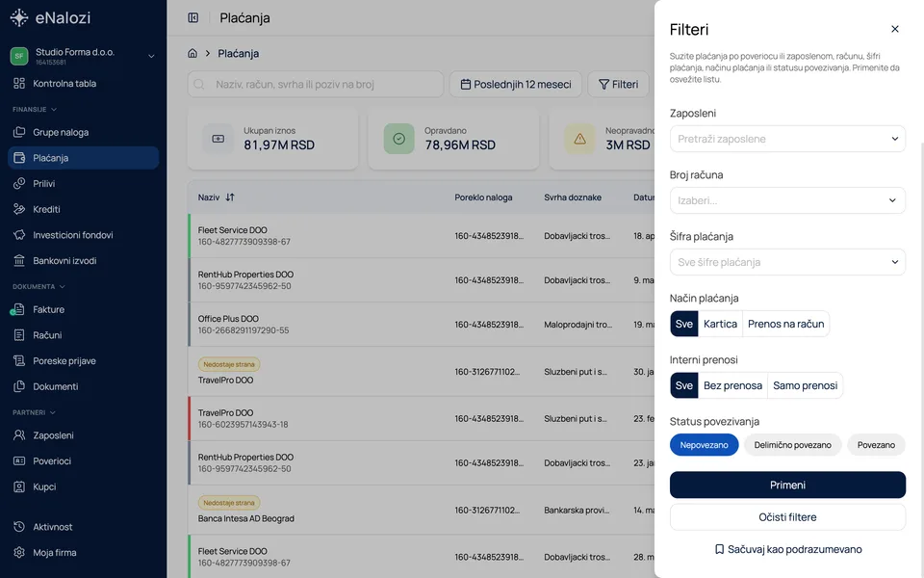The height and width of the screenshot is (578, 924).
Task: Open Aktivnost history in sidebar
Action: pyautogui.click(x=83, y=527)
